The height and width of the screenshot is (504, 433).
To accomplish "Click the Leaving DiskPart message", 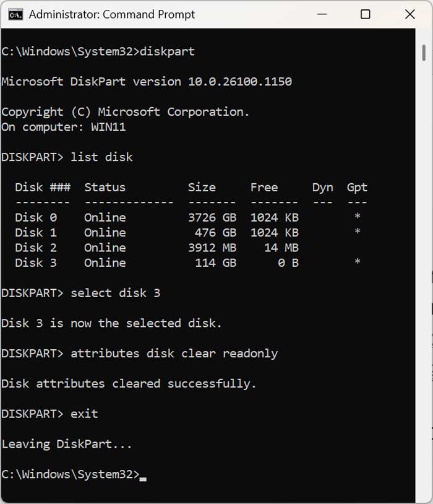I will [68, 443].
